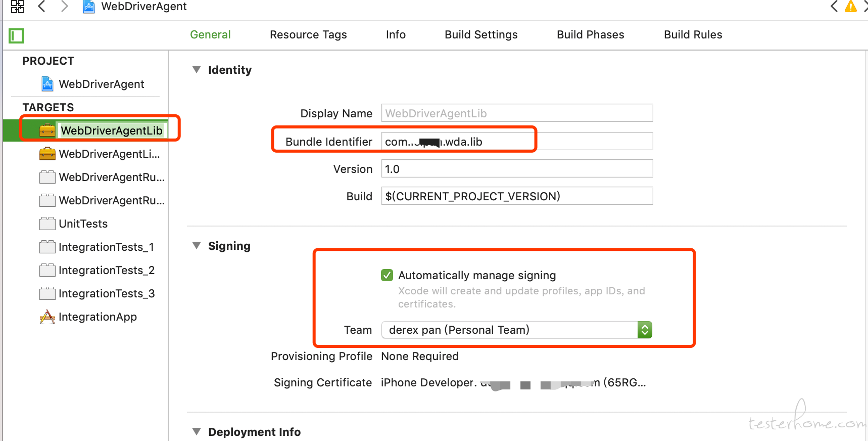Click the Deployment Info section heading

254,432
